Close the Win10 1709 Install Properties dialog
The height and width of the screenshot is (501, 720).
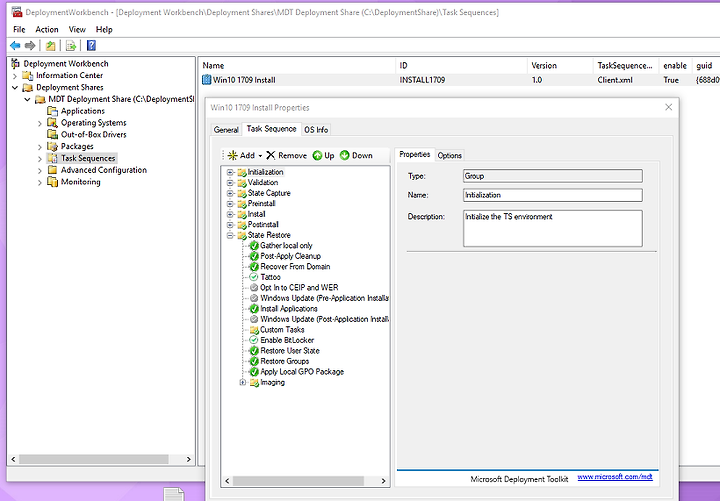click(669, 107)
